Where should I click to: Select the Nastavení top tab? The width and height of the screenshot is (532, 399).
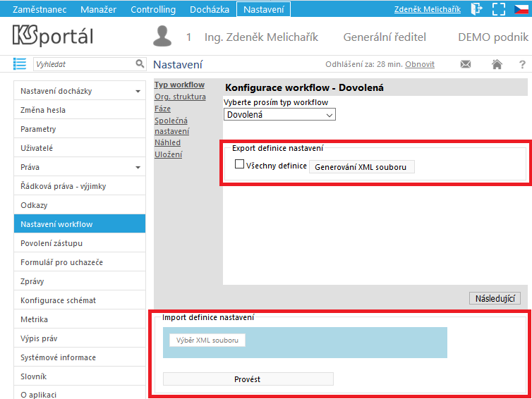(x=264, y=9)
